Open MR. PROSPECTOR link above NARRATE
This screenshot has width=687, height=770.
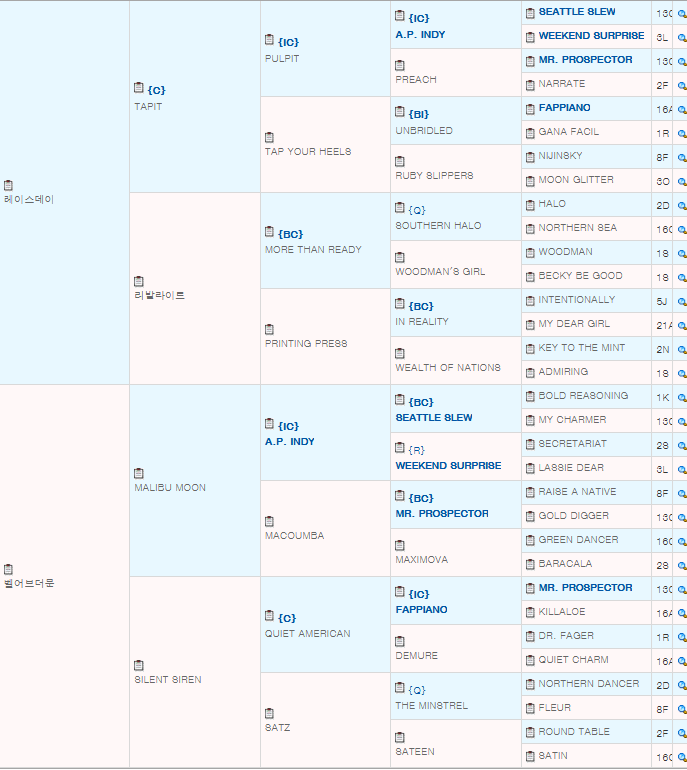click(x=585, y=60)
